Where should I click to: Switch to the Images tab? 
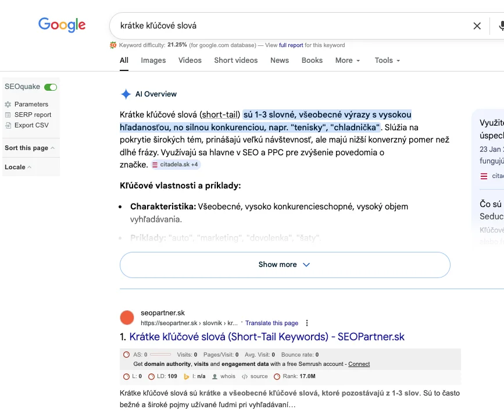tap(153, 60)
